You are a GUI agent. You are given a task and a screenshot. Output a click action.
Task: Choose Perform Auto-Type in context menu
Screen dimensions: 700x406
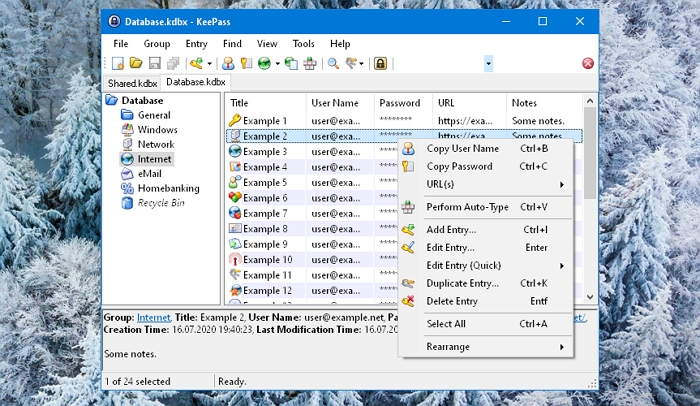(485, 207)
